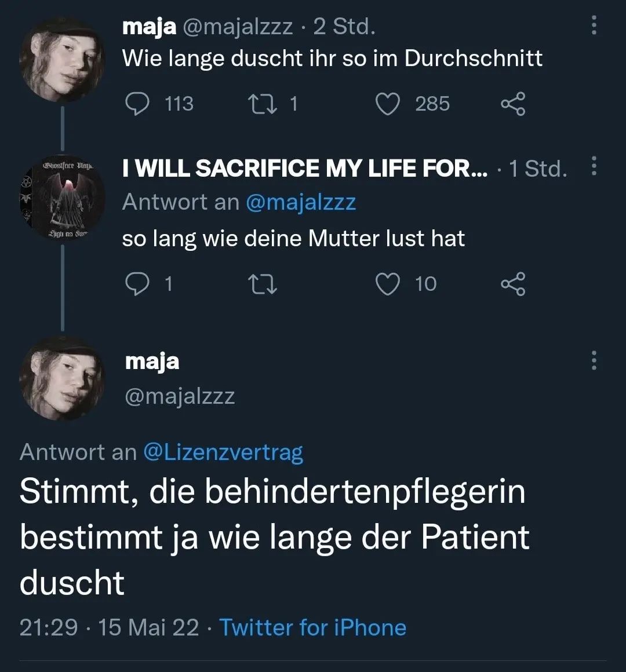
Task: Open the reply under the 'Mutter' tweet
Action: tap(137, 283)
